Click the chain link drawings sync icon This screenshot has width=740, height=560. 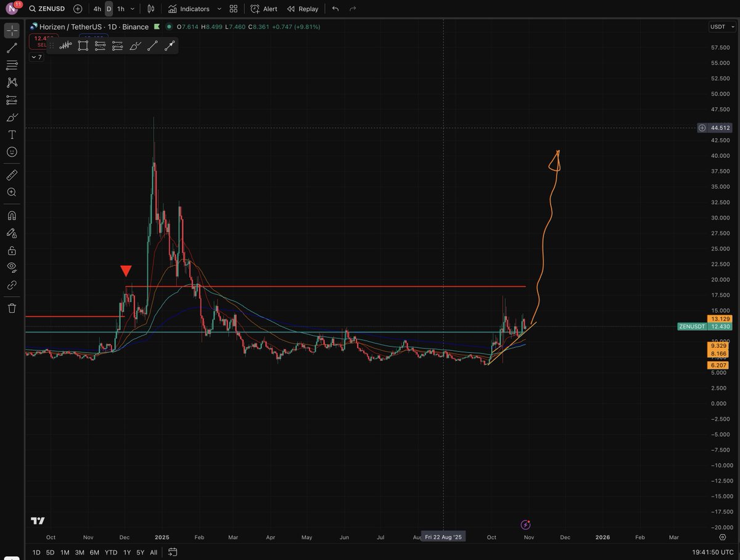click(x=12, y=285)
